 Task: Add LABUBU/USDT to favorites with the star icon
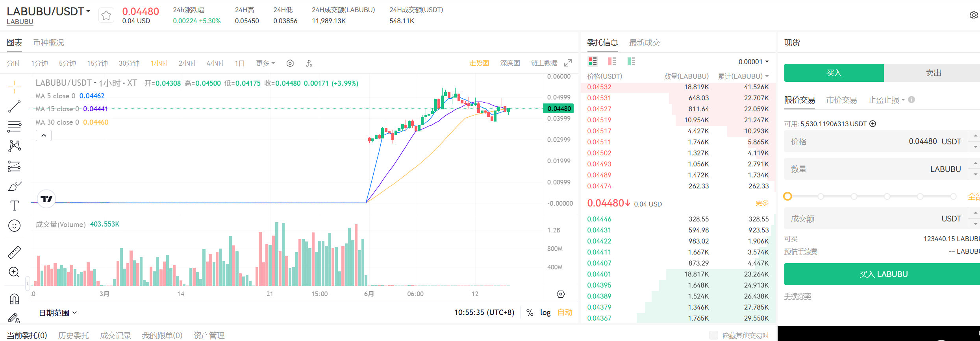coord(106,15)
